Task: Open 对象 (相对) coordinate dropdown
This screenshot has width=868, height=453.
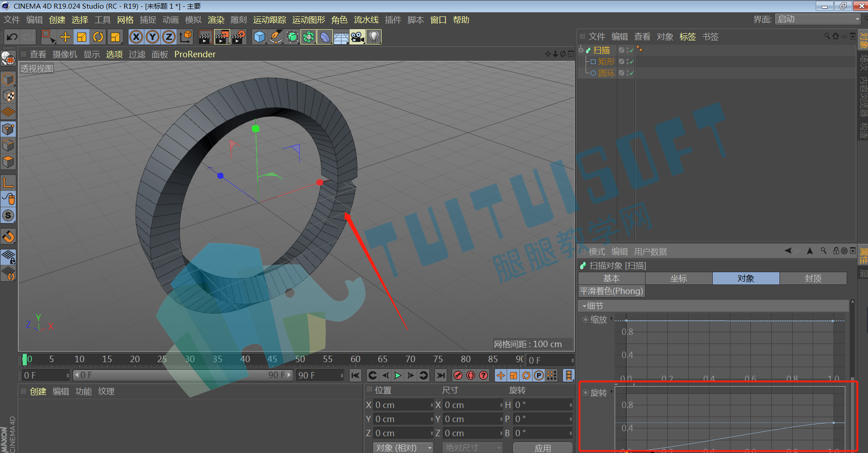Action: pyautogui.click(x=403, y=448)
